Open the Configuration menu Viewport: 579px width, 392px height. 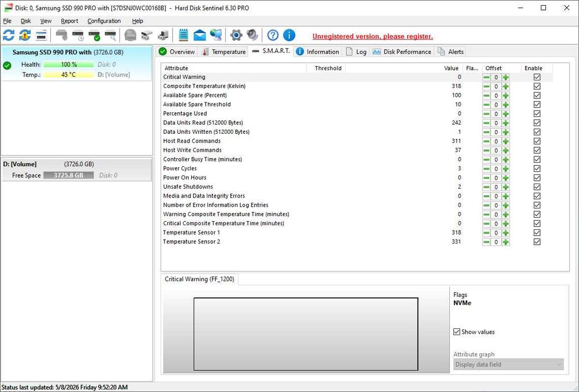(x=104, y=21)
